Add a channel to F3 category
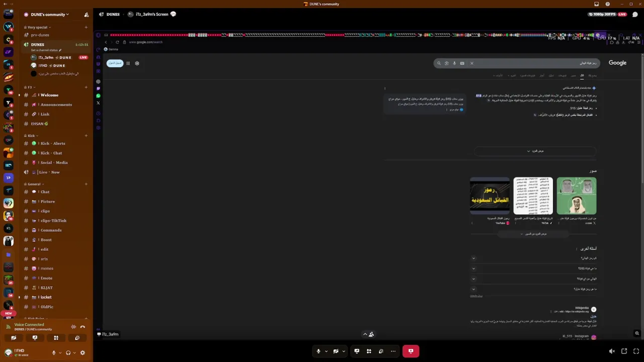 click(x=86, y=87)
